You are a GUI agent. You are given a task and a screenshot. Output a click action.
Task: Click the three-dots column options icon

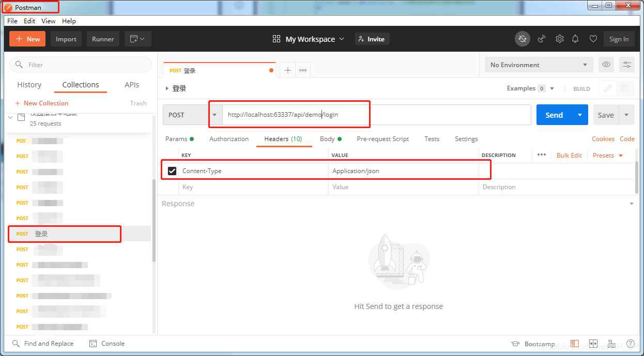541,154
